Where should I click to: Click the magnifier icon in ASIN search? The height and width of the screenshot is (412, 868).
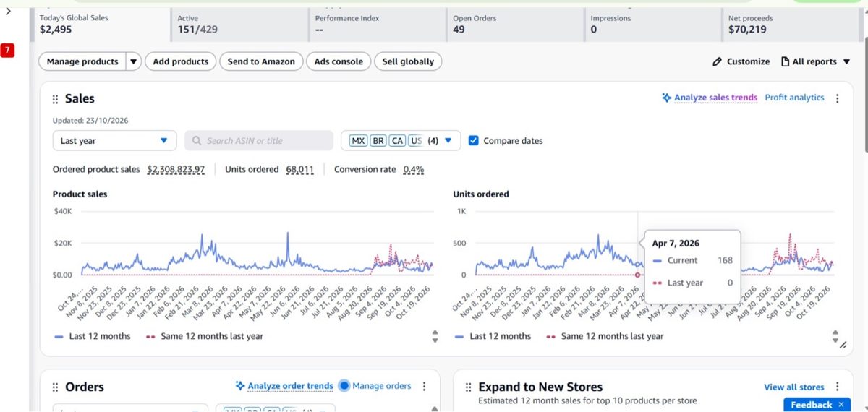(x=197, y=141)
